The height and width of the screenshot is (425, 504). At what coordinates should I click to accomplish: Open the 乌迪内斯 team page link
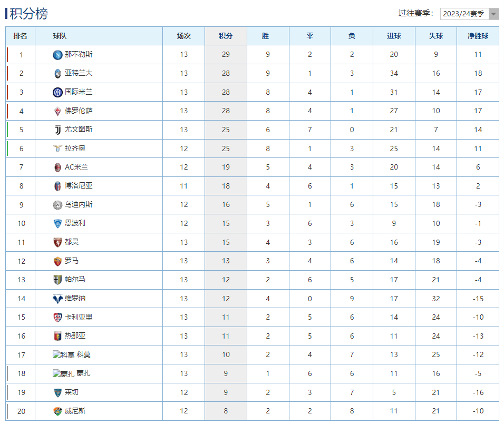79,205
